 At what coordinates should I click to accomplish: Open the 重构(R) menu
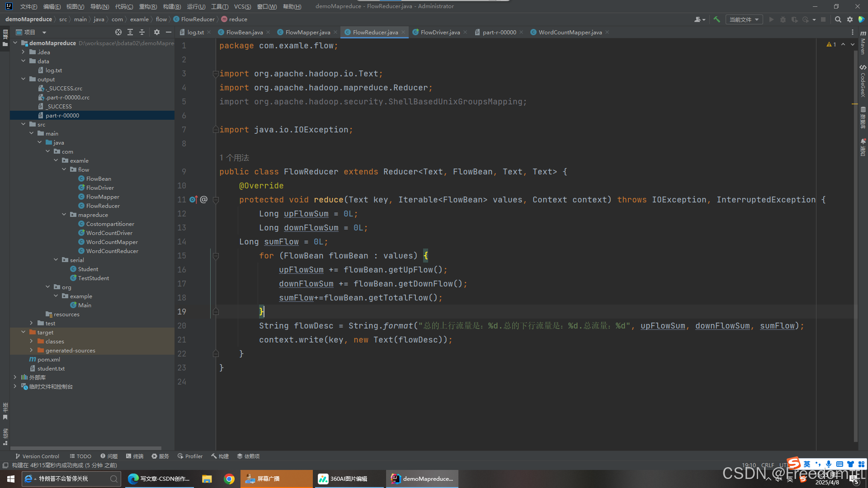click(x=148, y=6)
